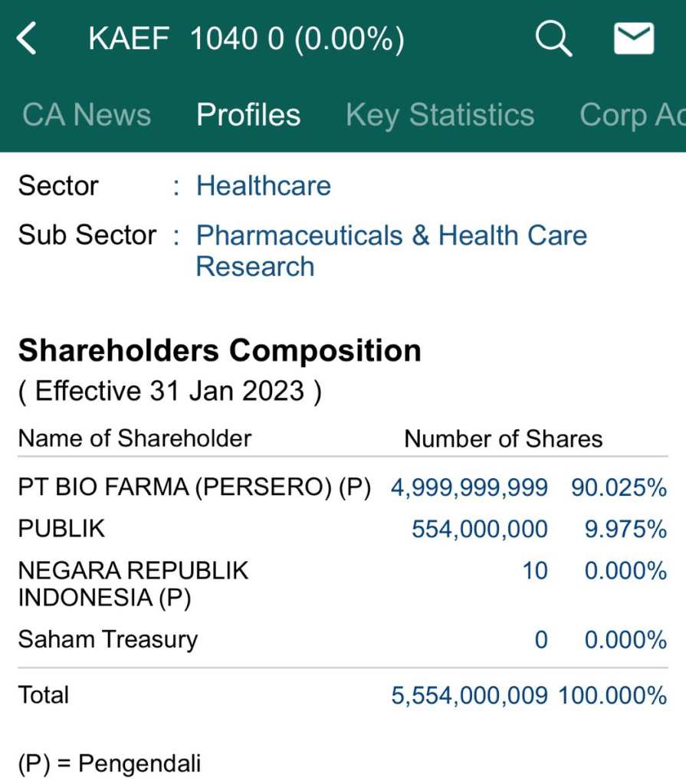The width and height of the screenshot is (686, 784).
Task: Tap the total 5,554,000,009 shares value
Action: [469, 696]
